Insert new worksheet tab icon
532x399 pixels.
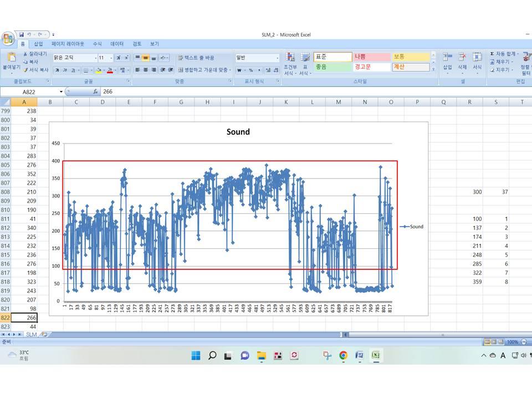(44, 335)
